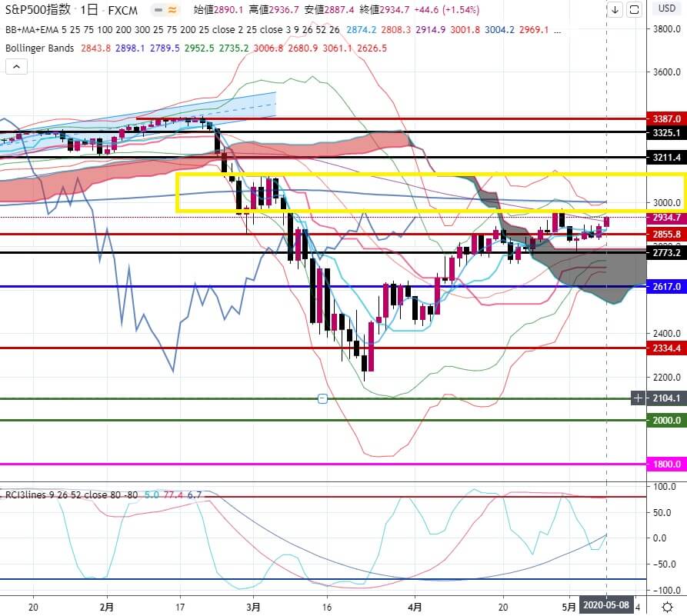The image size is (687, 616).
Task: Select the BB+MA+EMA indicator legend
Action: click(x=172, y=30)
